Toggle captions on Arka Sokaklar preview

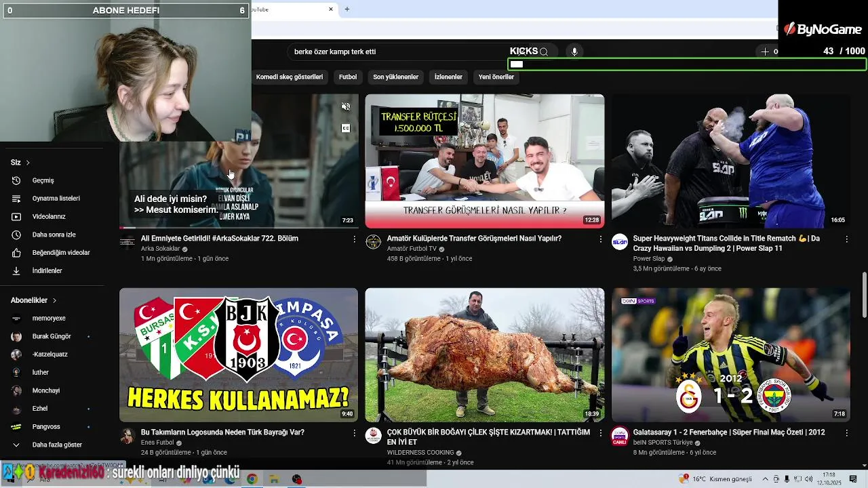tap(346, 128)
